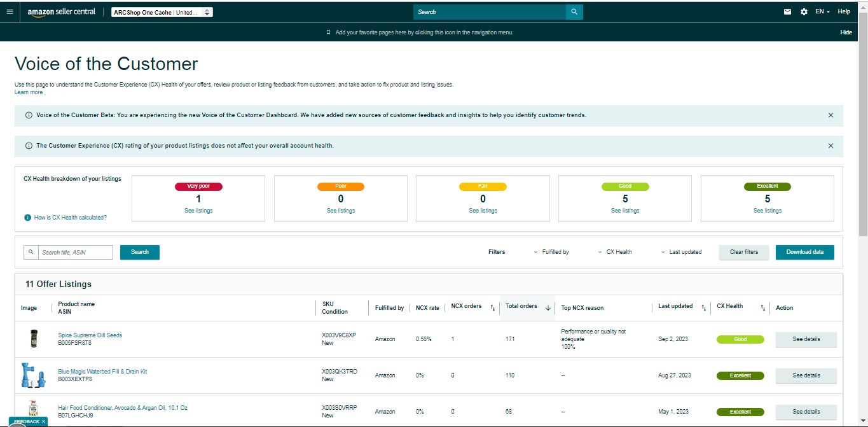Expand the Fulfilled by filter
Viewport: 868px width, 427px height.
point(551,252)
